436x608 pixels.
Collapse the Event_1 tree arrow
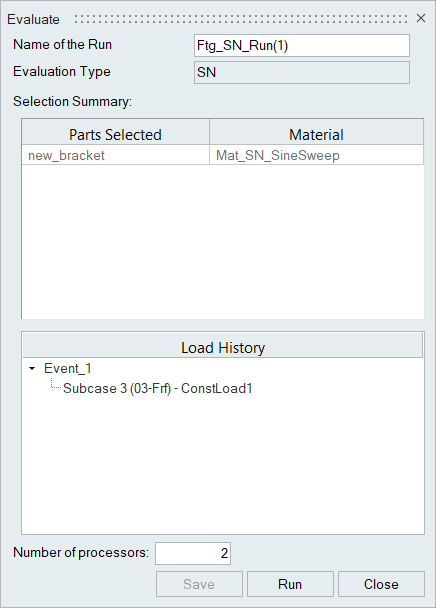click(x=32, y=368)
